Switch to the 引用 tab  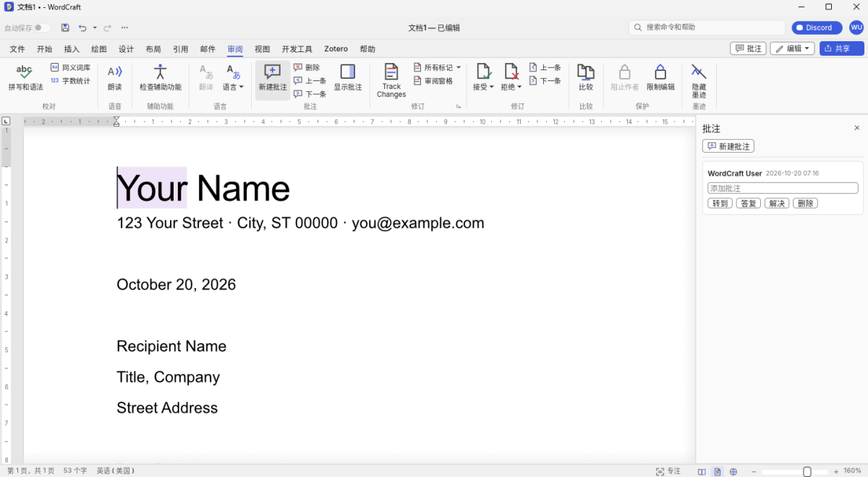coord(181,49)
